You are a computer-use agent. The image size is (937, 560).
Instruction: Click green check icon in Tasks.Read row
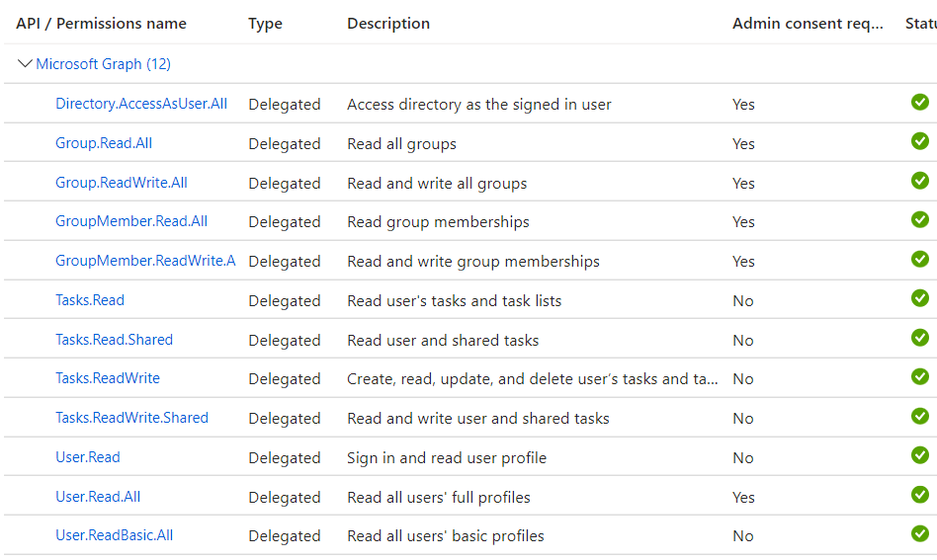(x=919, y=298)
